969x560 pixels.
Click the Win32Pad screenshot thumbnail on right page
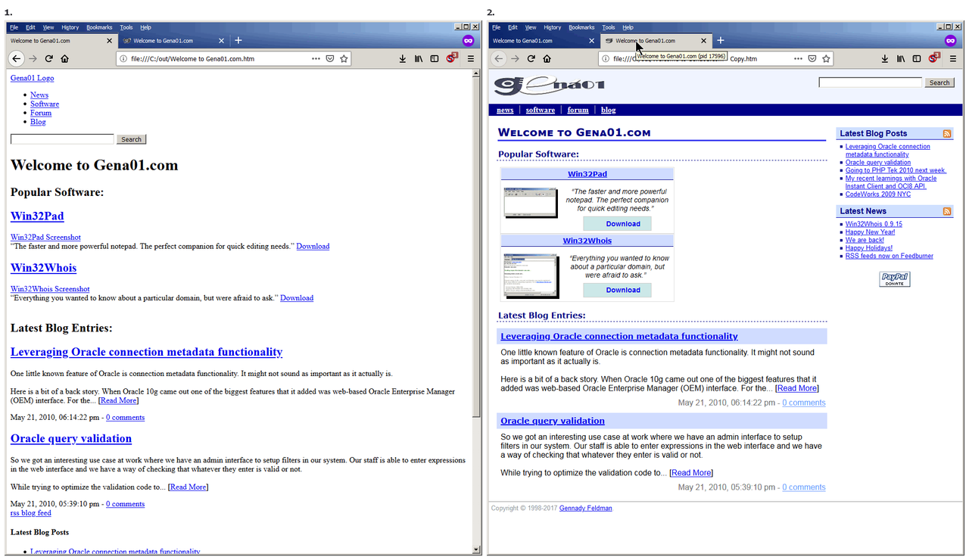pyautogui.click(x=531, y=202)
